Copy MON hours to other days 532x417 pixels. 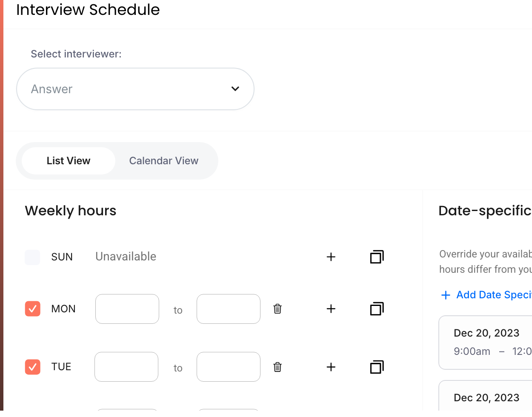coord(377,309)
